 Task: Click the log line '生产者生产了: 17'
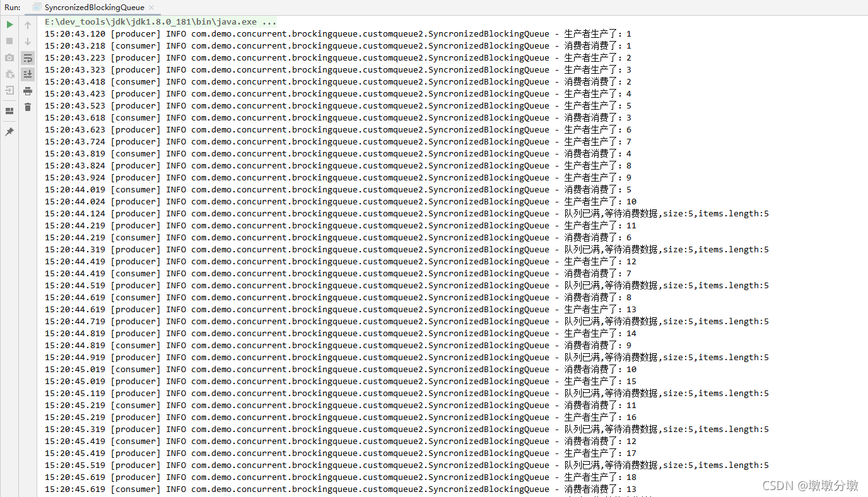(341, 453)
